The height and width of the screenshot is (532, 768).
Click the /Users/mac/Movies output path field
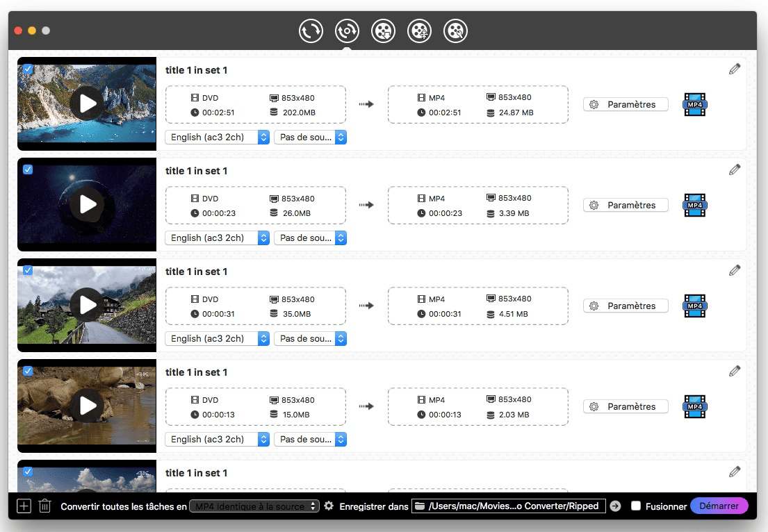click(508, 506)
